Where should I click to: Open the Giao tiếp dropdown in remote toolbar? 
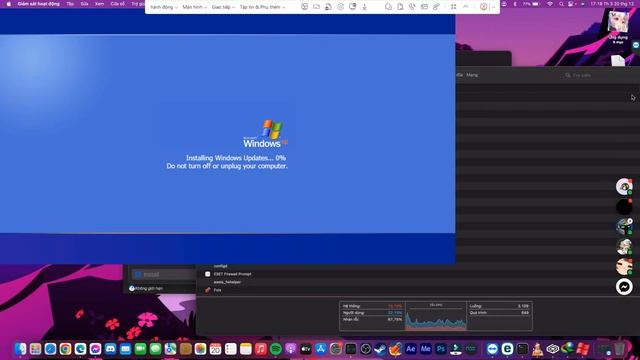pos(223,7)
